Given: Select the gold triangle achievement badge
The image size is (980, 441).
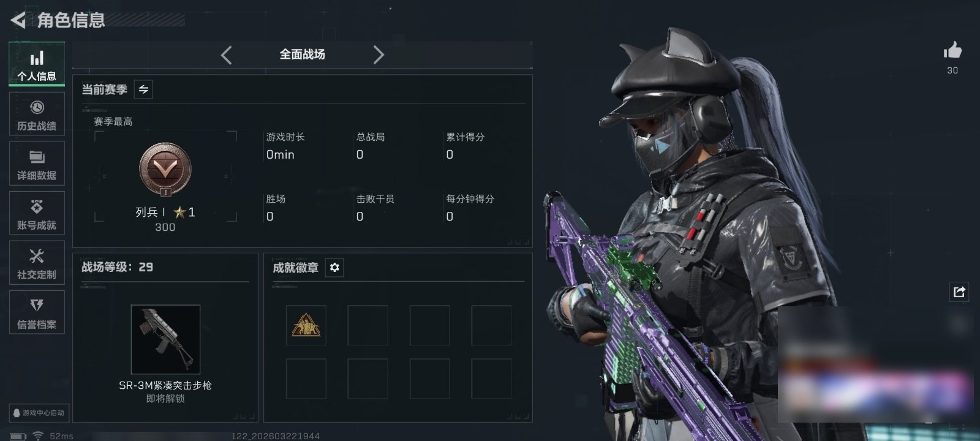Looking at the screenshot, I should pyautogui.click(x=306, y=325).
